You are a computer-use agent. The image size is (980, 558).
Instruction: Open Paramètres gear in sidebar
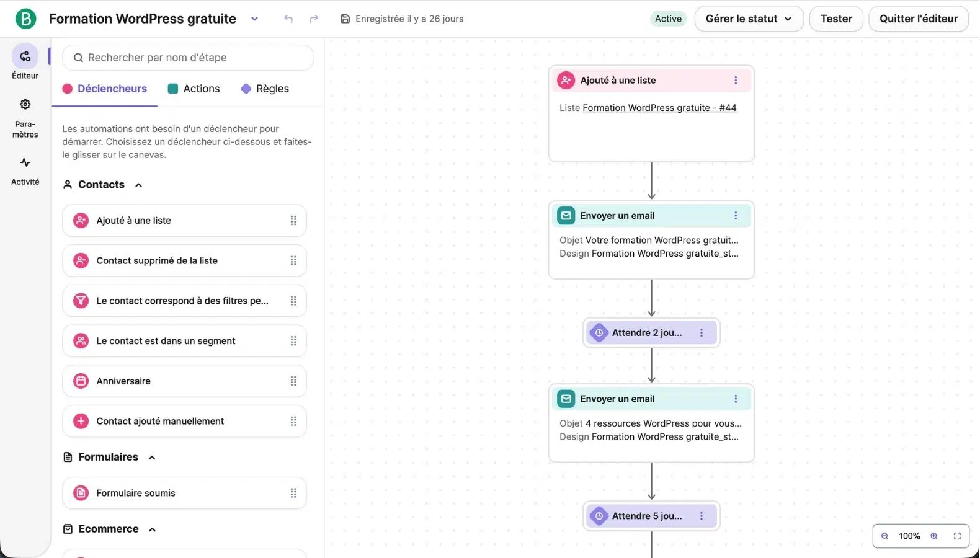25,104
